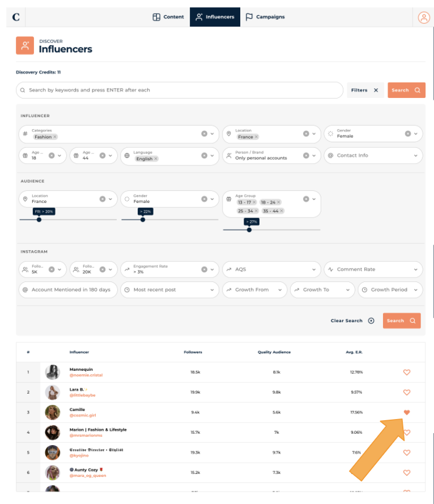This screenshot has height=504, width=434.
Task: Clear the influencer Gender Female selection
Action: [x=407, y=134]
